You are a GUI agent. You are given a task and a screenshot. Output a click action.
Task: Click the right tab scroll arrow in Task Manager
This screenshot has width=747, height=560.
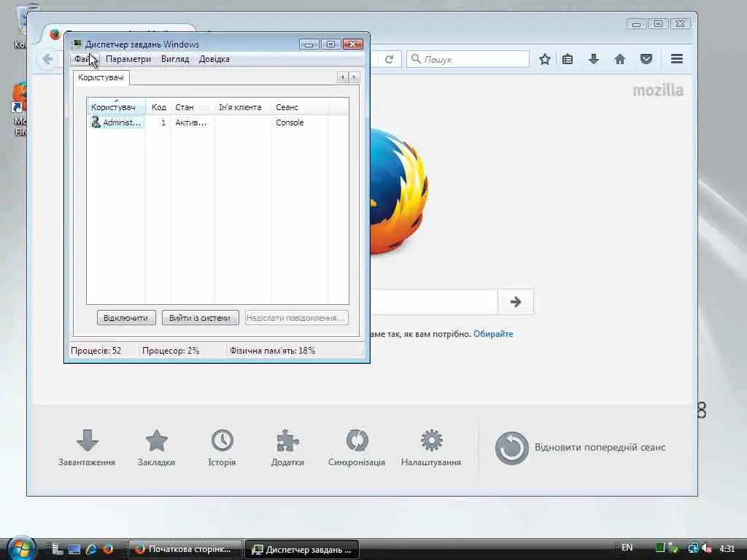click(x=354, y=77)
